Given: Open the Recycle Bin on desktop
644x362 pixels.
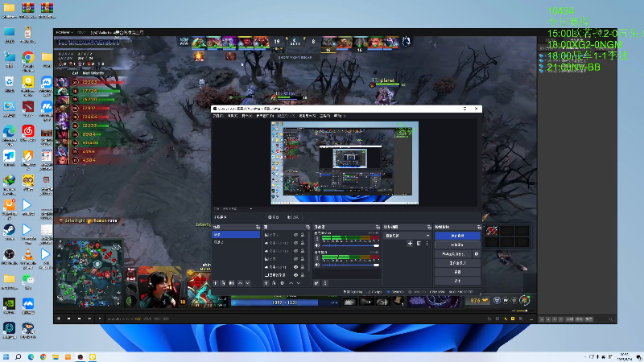Looking at the screenshot, I should click(x=9, y=84).
